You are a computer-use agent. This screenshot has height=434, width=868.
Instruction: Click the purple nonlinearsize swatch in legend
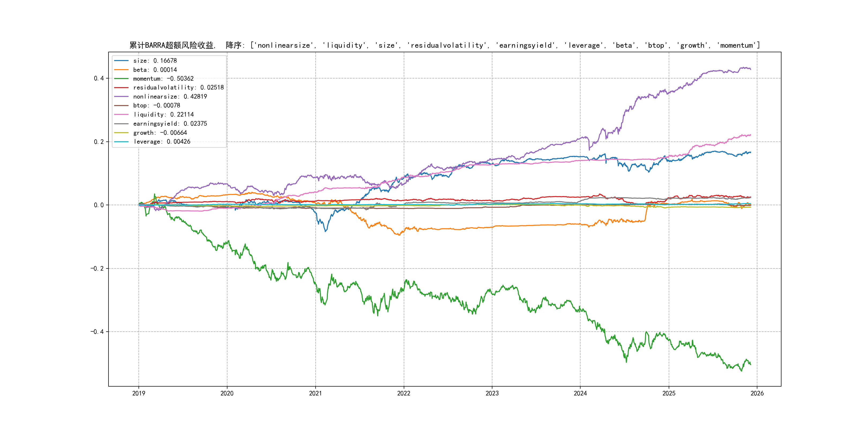pos(121,97)
